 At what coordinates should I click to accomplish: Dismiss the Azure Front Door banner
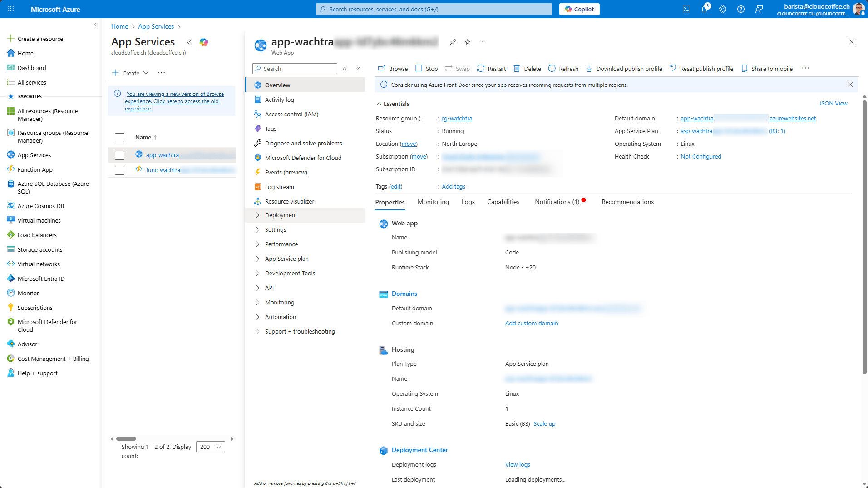pyautogui.click(x=850, y=85)
